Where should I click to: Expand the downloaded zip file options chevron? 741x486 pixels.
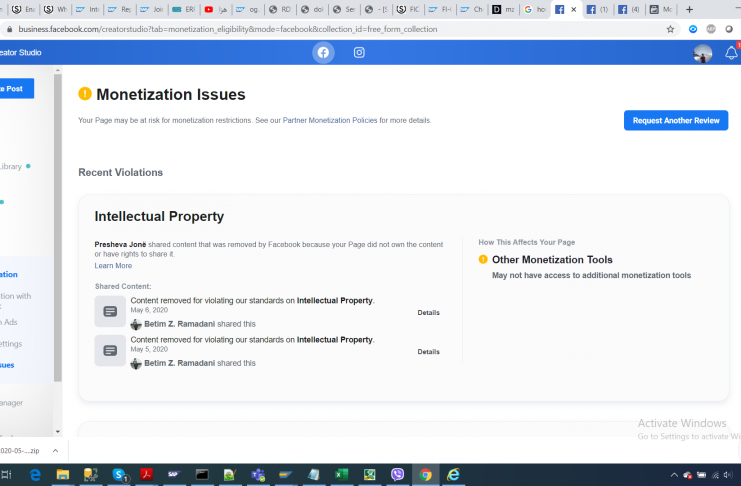click(54, 451)
